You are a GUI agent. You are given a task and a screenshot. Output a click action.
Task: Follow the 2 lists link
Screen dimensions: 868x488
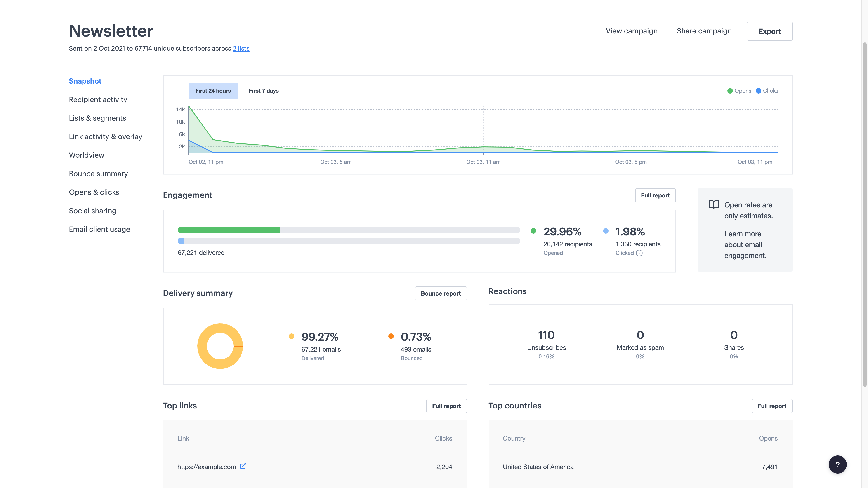241,49
